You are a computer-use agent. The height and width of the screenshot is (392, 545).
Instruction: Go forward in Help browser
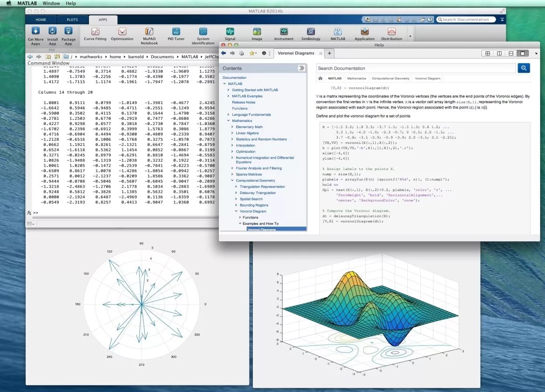232,53
